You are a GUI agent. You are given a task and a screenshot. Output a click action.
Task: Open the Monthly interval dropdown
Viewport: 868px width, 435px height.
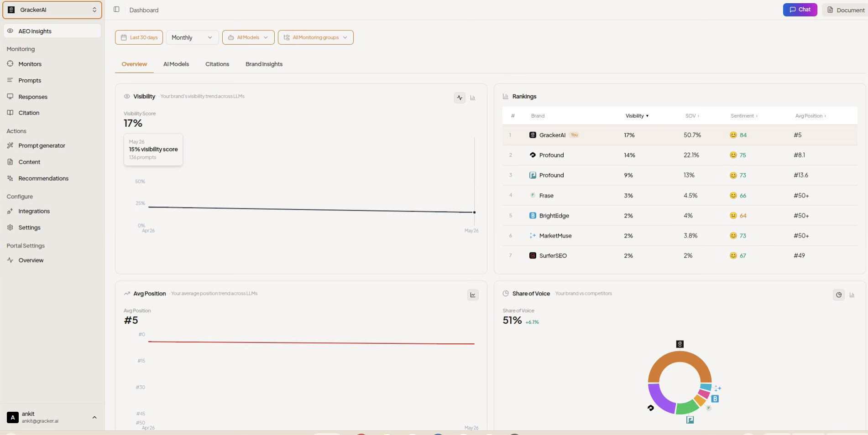coord(192,37)
